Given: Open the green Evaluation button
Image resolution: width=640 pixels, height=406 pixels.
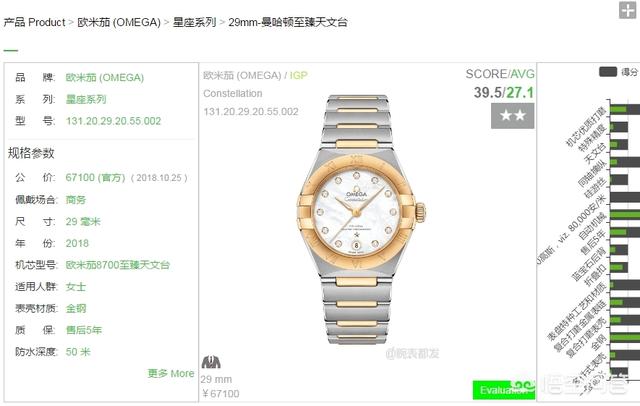Looking at the screenshot, I should click(504, 390).
